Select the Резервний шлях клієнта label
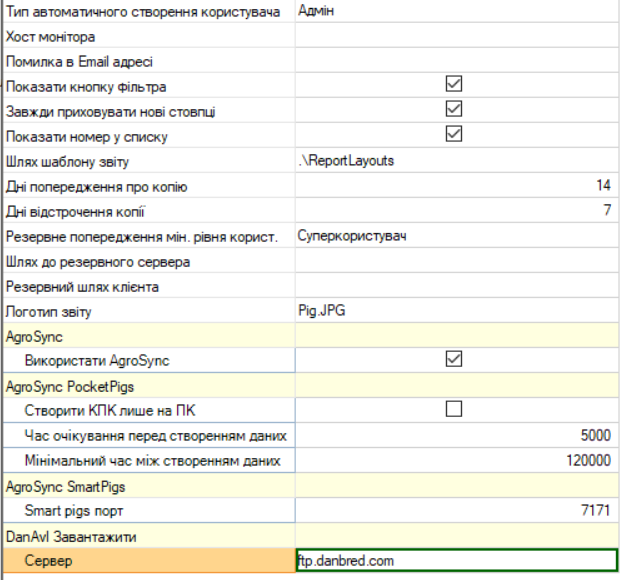The width and height of the screenshot is (626, 580). 82,287
